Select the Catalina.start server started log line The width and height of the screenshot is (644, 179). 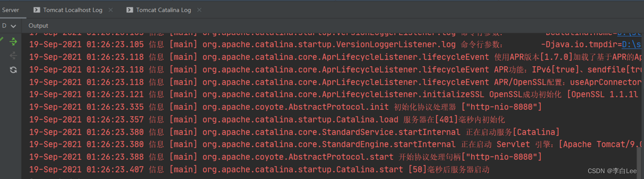coord(259,170)
